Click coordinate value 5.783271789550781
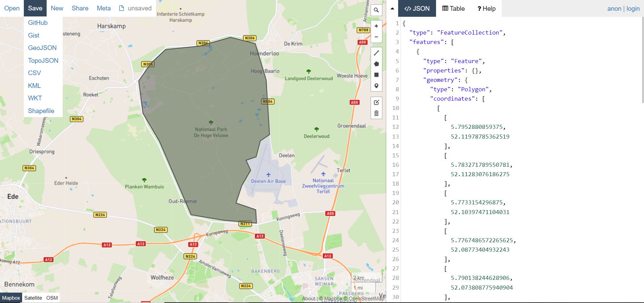Screen dimensions: 644x303 coord(480,165)
